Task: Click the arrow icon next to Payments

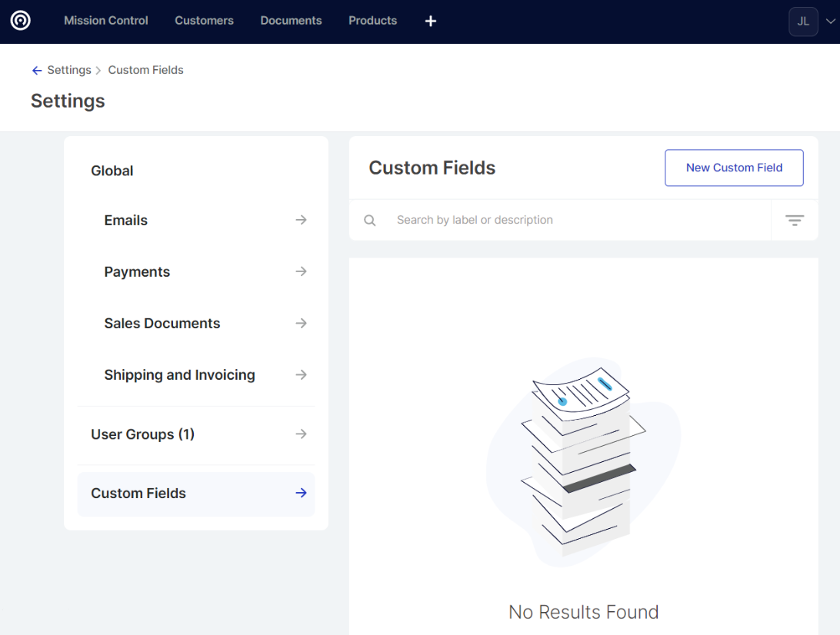Action: pos(301,271)
